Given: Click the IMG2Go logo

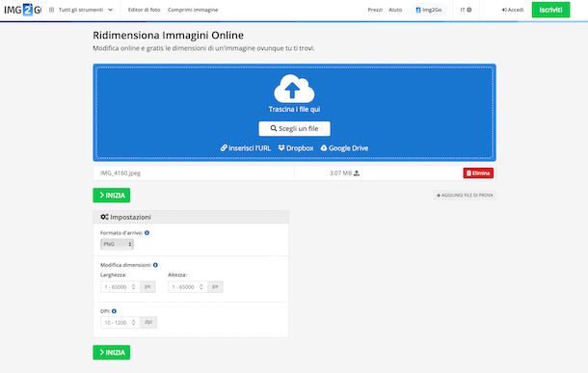Looking at the screenshot, I should coord(22,10).
